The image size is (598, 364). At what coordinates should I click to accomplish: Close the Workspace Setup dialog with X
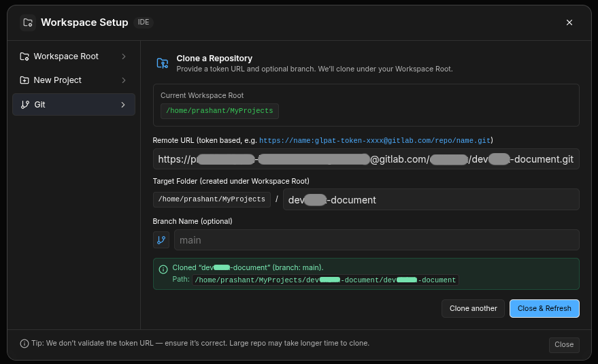[569, 22]
